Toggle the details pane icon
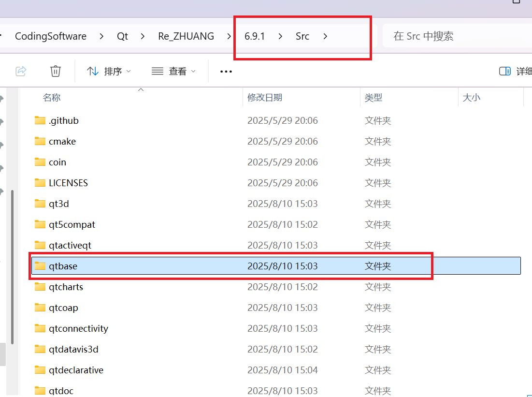This screenshot has height=397, width=532. (x=505, y=71)
